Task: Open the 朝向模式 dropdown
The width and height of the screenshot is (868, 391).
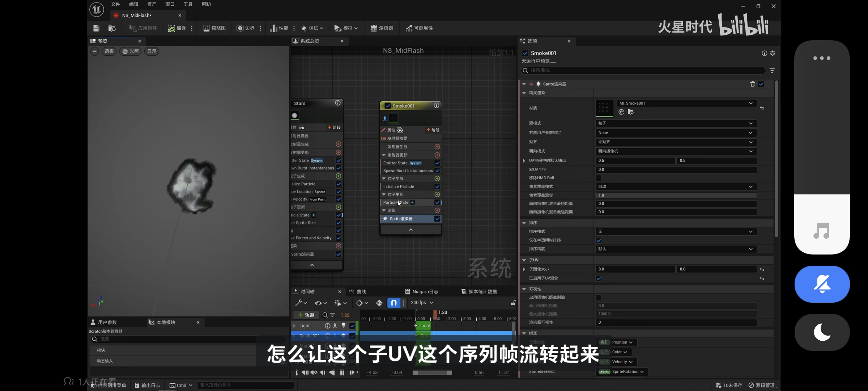Action: [676, 151]
